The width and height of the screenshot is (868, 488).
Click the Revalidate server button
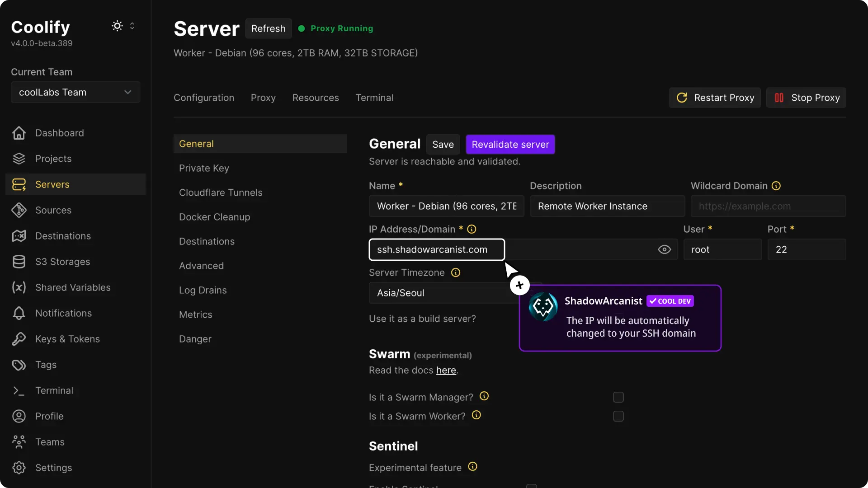[x=510, y=145]
